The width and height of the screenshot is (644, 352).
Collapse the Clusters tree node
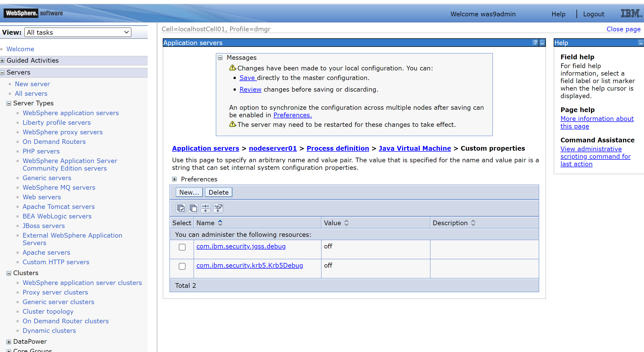[9, 273]
